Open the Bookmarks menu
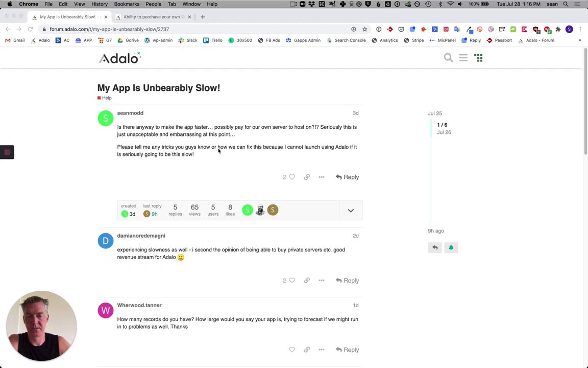This screenshot has height=368, width=588. click(x=127, y=4)
